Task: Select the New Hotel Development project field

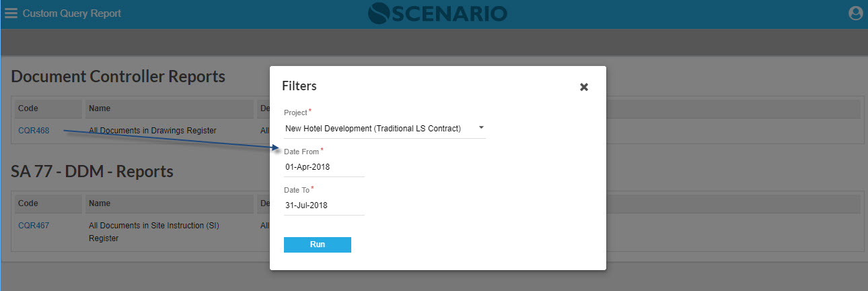Action: pyautogui.click(x=373, y=129)
